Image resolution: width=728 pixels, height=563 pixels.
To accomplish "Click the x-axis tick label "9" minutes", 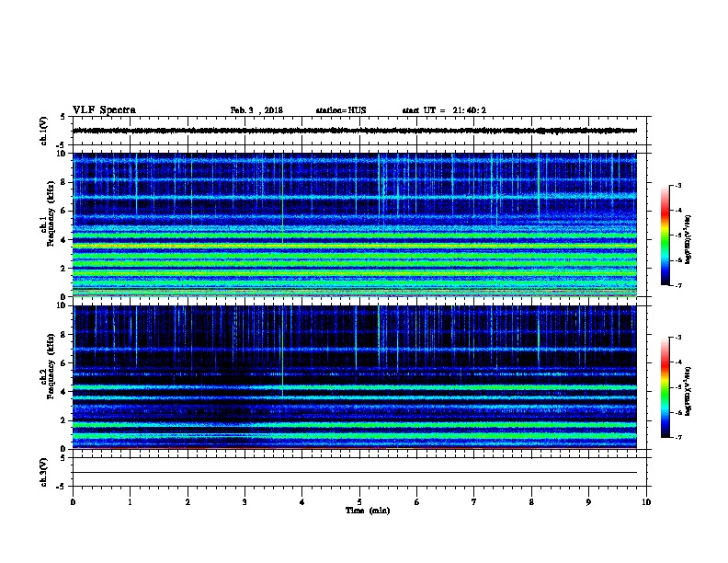I will (x=588, y=502).
